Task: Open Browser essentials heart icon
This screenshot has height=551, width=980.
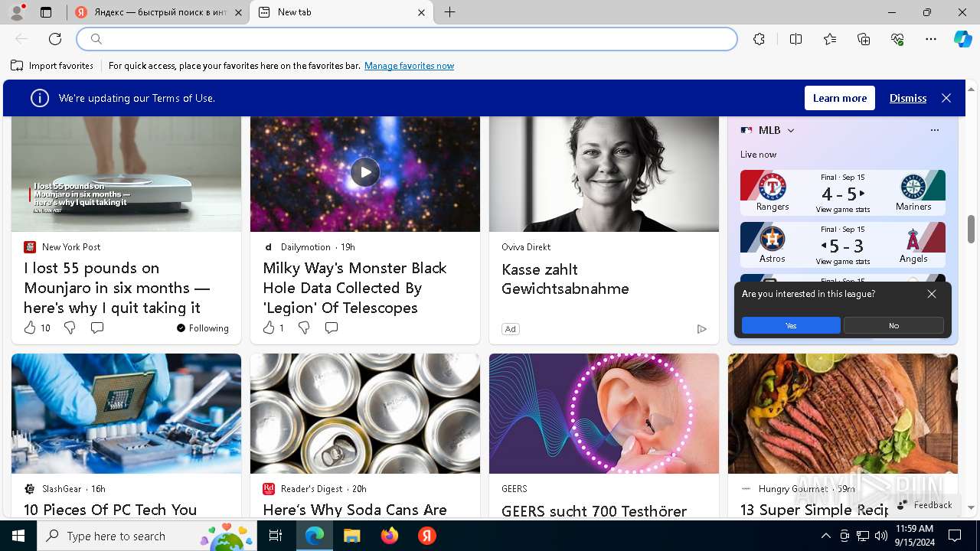Action: pos(897,39)
